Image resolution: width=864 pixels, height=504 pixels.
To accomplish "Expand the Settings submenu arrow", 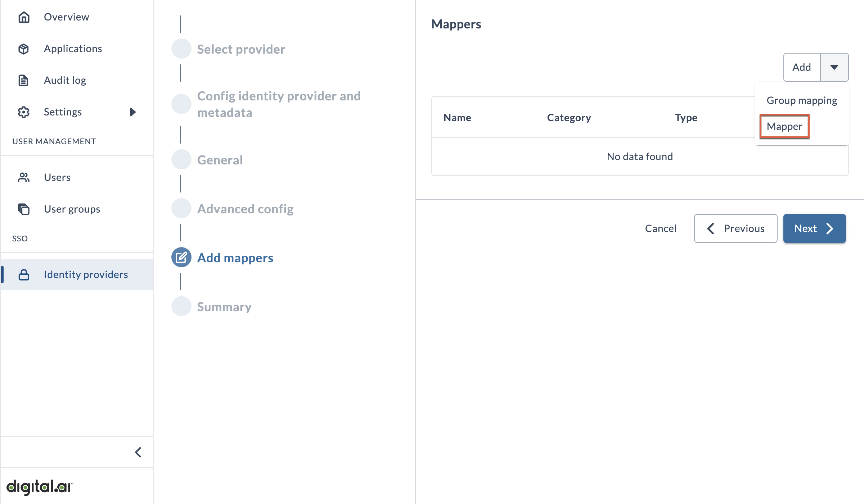I will click(x=133, y=112).
